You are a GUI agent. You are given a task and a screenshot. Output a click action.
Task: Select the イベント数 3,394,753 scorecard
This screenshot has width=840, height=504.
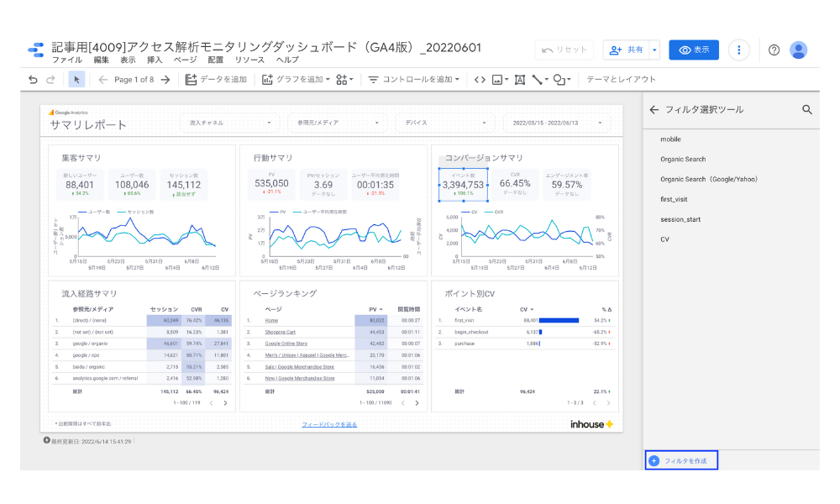(463, 185)
